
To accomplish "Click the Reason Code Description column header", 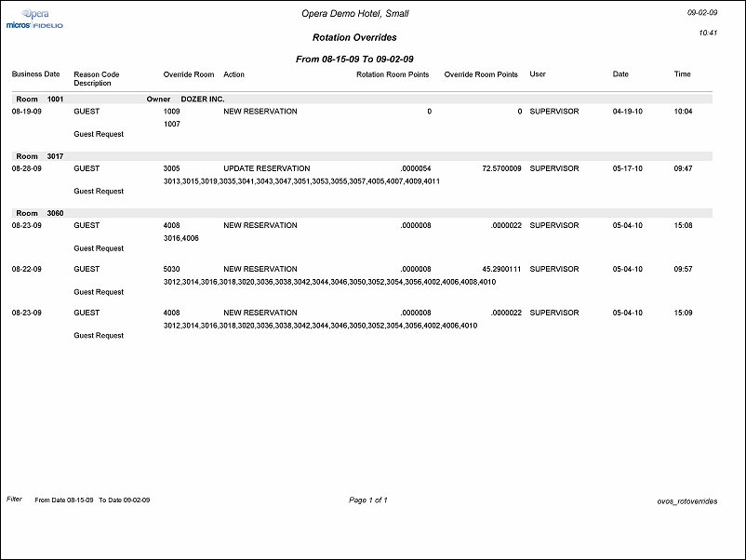I will click(x=97, y=79).
